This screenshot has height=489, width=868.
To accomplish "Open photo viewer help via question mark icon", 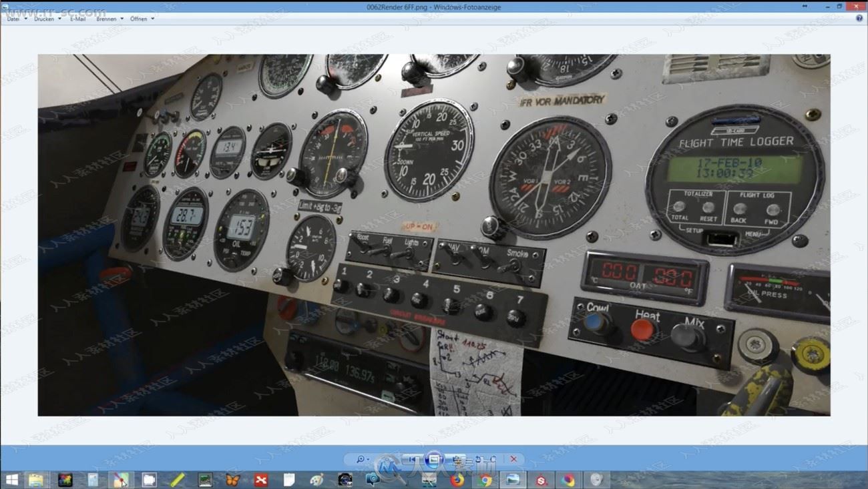I will (859, 19).
